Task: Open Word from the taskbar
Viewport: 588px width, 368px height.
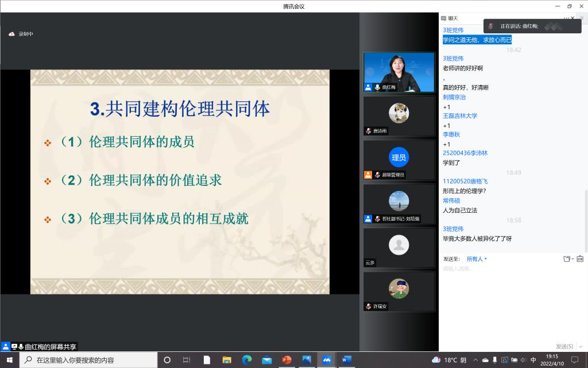Action: coord(346,360)
